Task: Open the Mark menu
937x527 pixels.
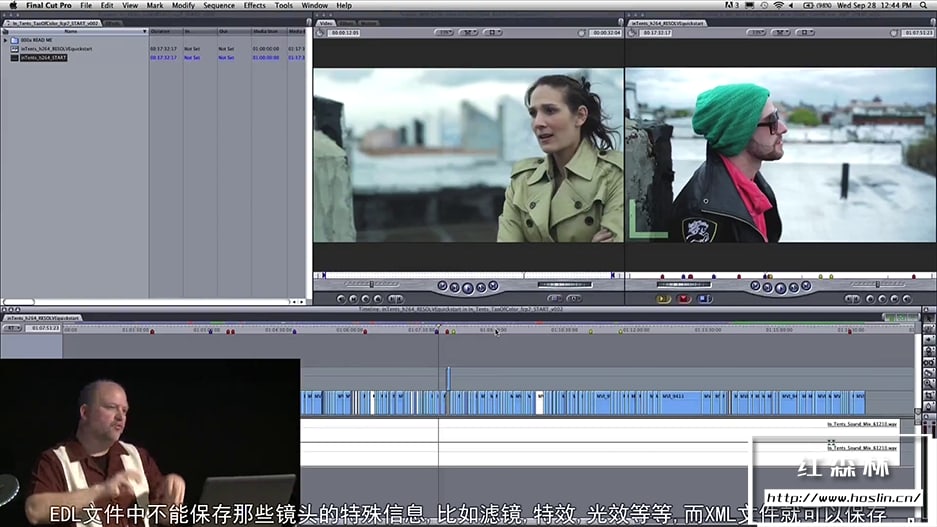Action: (x=155, y=5)
